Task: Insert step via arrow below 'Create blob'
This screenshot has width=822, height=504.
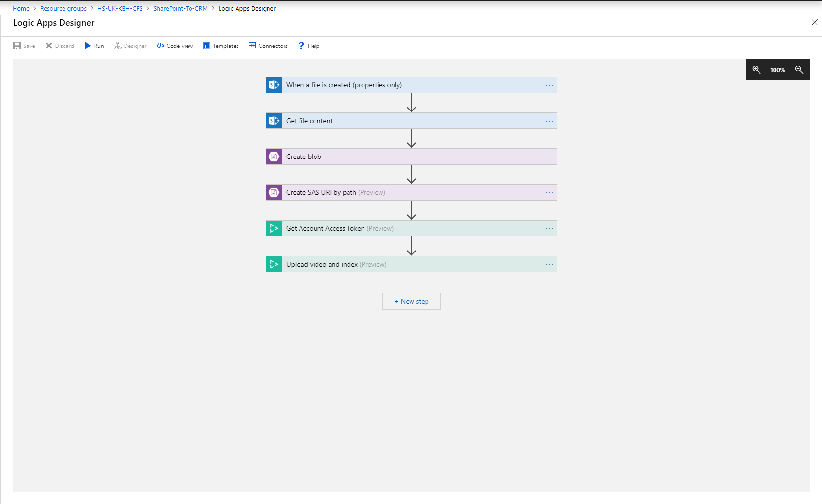Action: point(411,174)
